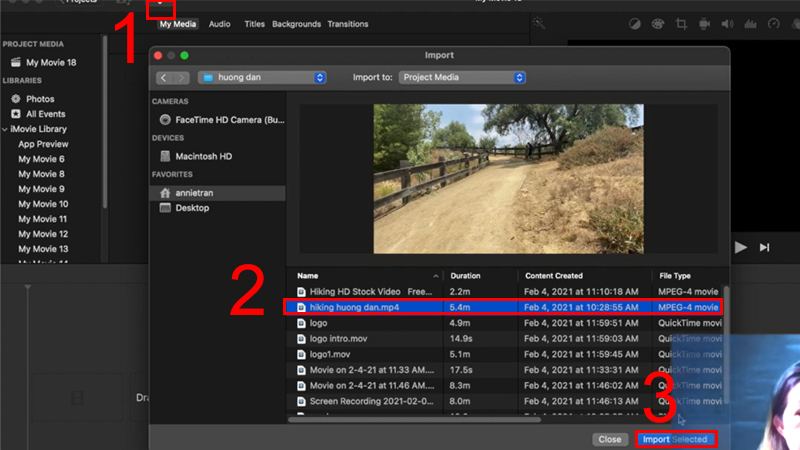The image size is (800, 450).
Task: Go back in the Import dialog
Action: tap(164, 78)
